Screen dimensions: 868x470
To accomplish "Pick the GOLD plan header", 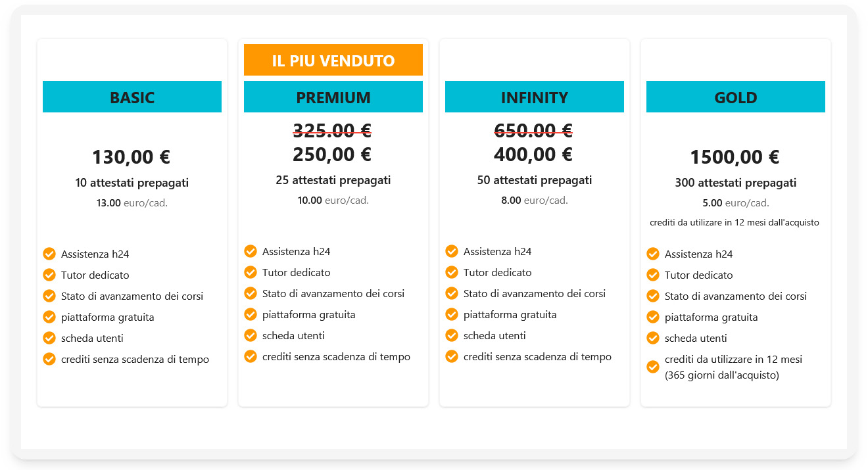I will 736,97.
